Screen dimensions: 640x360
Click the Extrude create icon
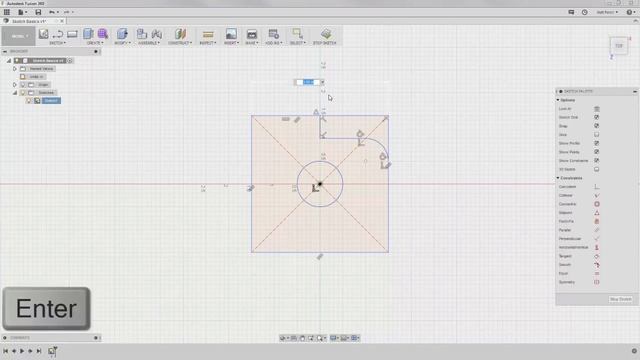coord(88,34)
